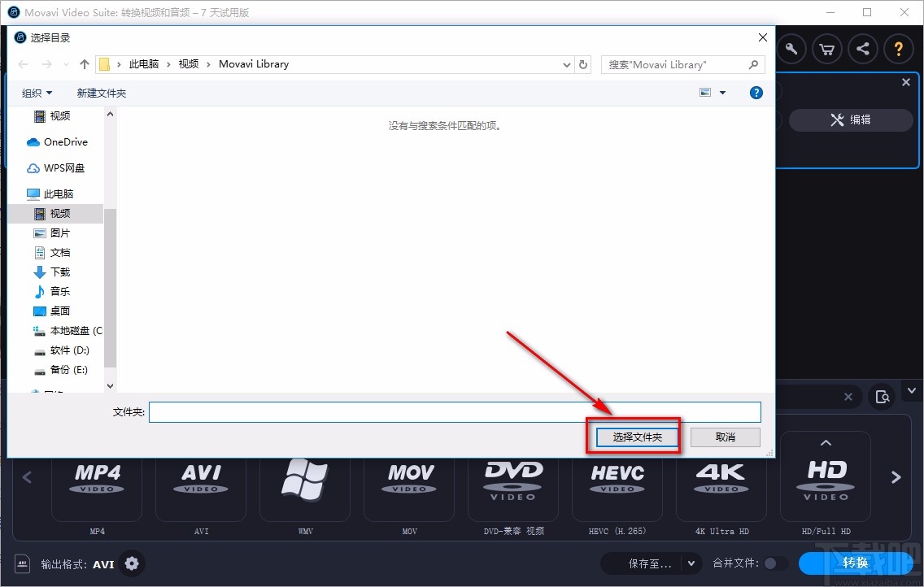Open the activation key icon
This screenshot has height=587, width=924.
click(x=791, y=49)
